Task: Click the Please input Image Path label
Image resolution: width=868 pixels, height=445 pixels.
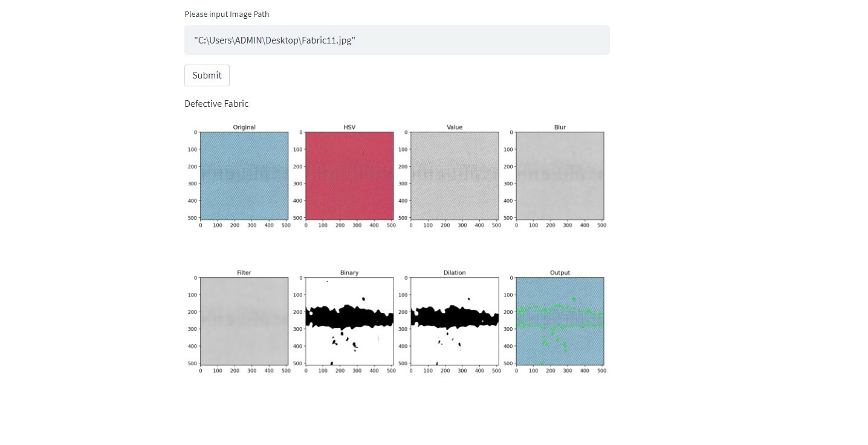Action: tap(227, 14)
